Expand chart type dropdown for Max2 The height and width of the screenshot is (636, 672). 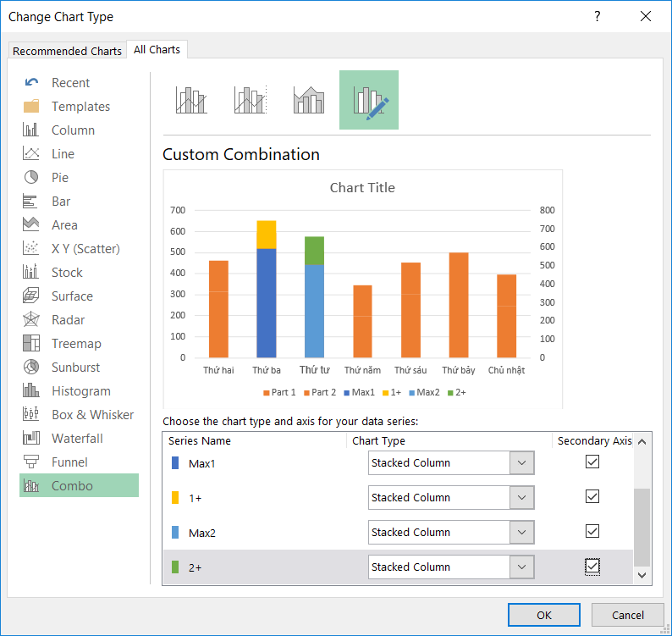(521, 533)
